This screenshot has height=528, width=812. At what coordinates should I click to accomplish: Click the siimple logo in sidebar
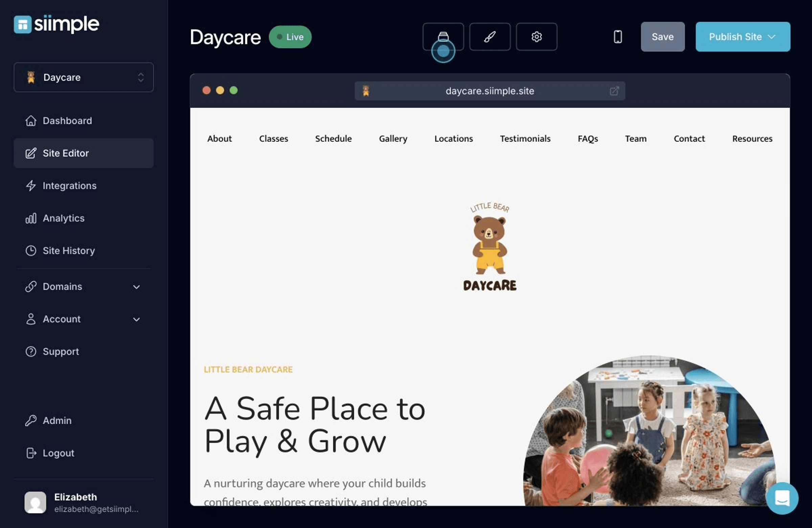56,24
